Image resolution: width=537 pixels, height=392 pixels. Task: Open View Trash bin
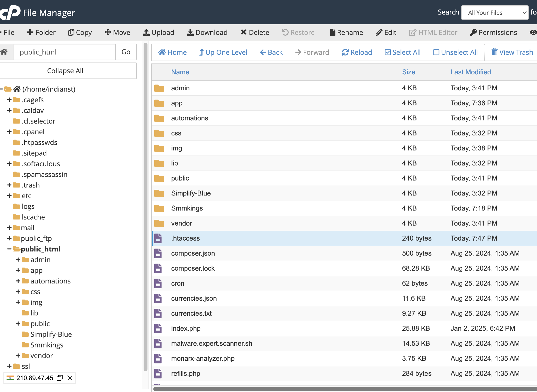(512, 52)
